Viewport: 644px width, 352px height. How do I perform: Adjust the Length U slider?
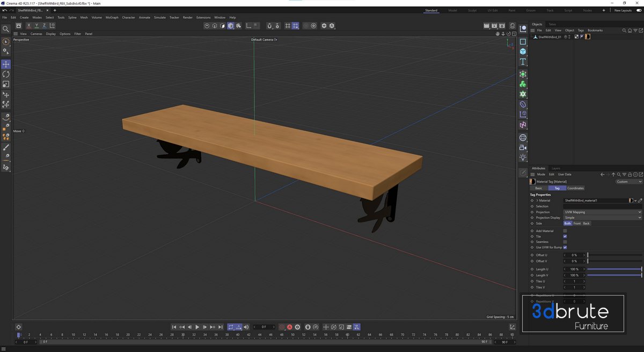(x=614, y=269)
